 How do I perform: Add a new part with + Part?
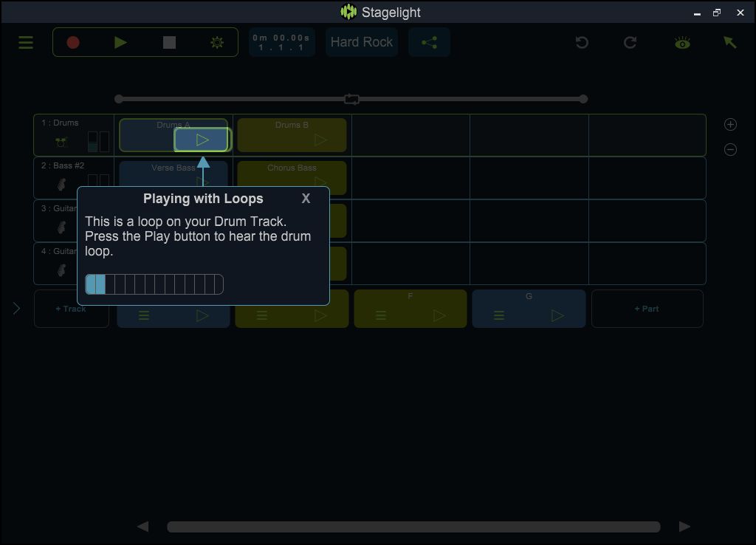[x=647, y=308]
